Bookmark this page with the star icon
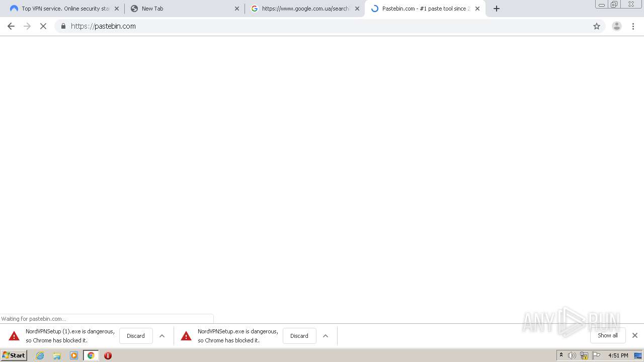Viewport: 644px width, 362px height. pos(597,26)
